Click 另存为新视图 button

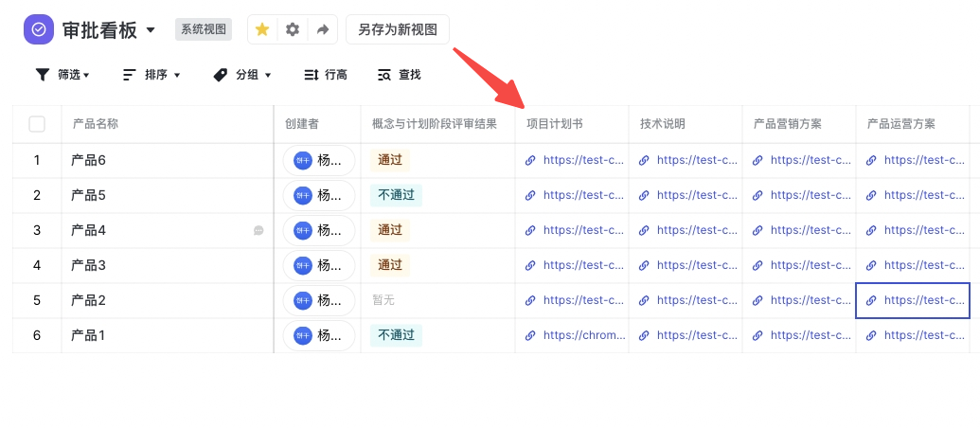coord(398,29)
